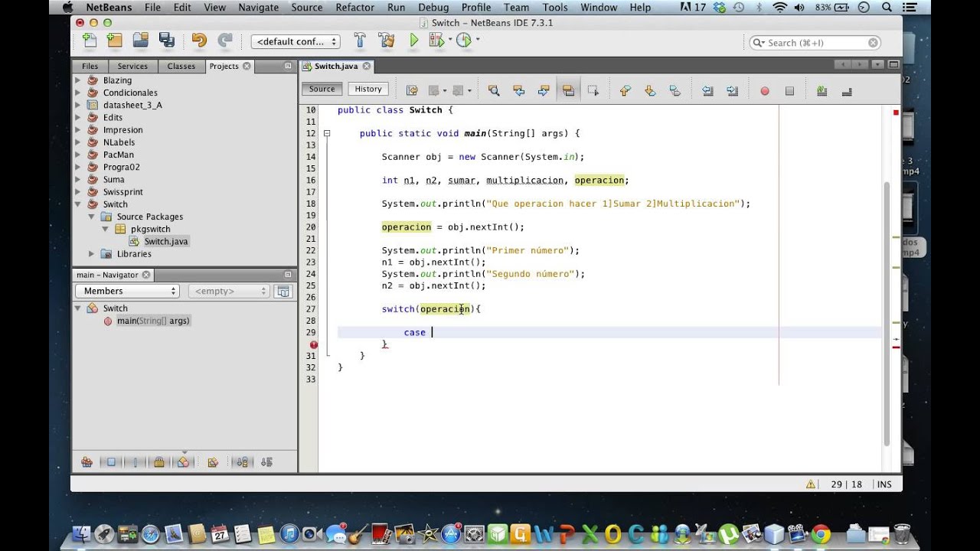The image size is (980, 551).
Task: Toggle Show Inherited Members in Navigator
Action: 87,461
